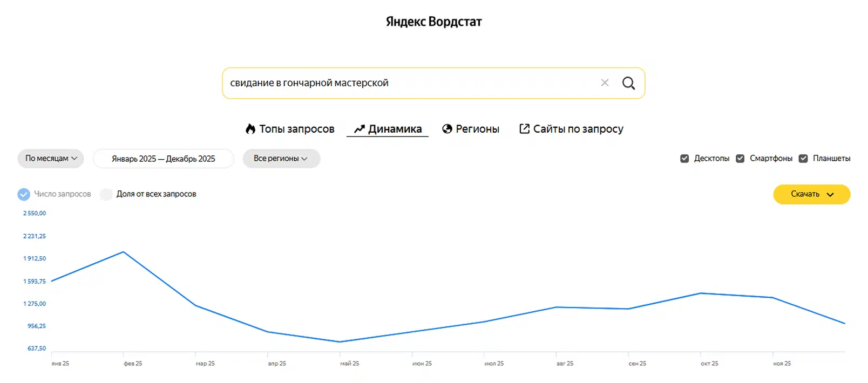Expand the Все регионы dropdown
The height and width of the screenshot is (383, 868).
(281, 159)
